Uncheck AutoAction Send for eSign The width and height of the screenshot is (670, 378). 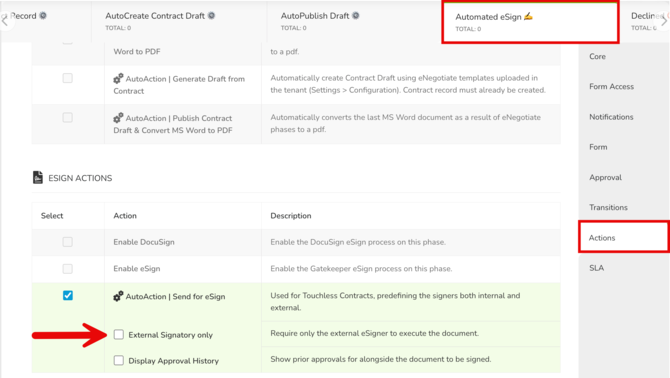pos(68,295)
